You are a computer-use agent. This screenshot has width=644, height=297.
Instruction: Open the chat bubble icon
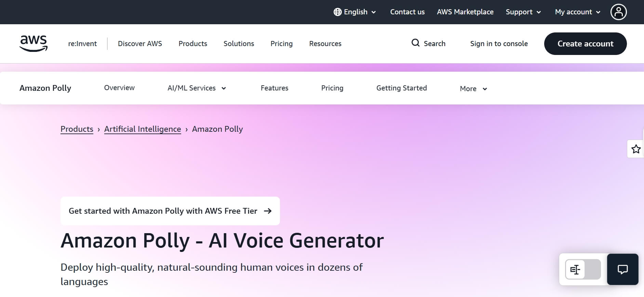coord(622,269)
